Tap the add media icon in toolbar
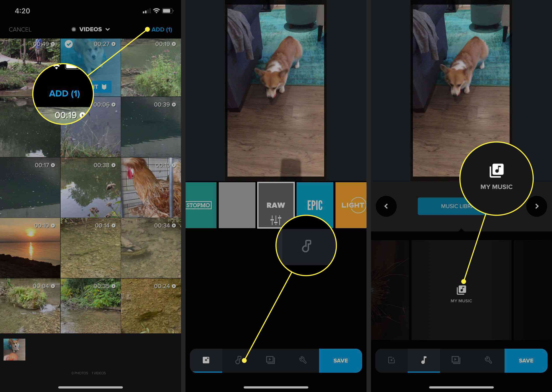The width and height of the screenshot is (552, 392). pos(206,360)
